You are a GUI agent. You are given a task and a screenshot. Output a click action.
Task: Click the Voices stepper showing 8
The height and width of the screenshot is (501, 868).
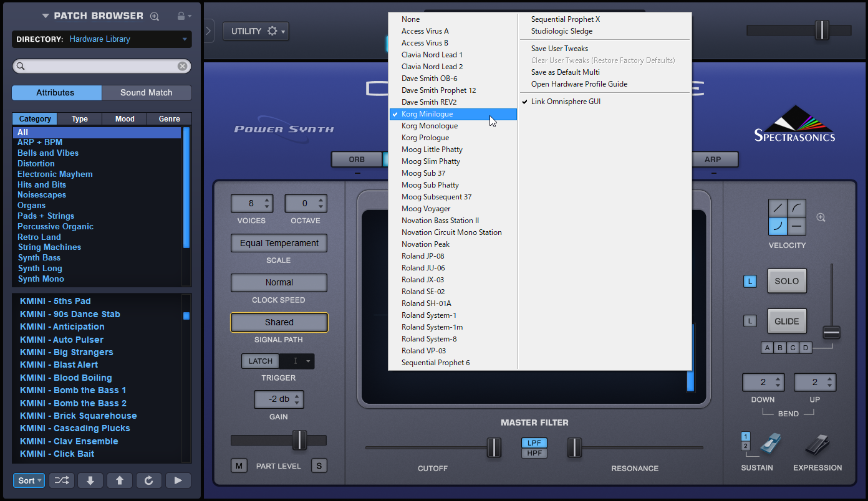(252, 203)
